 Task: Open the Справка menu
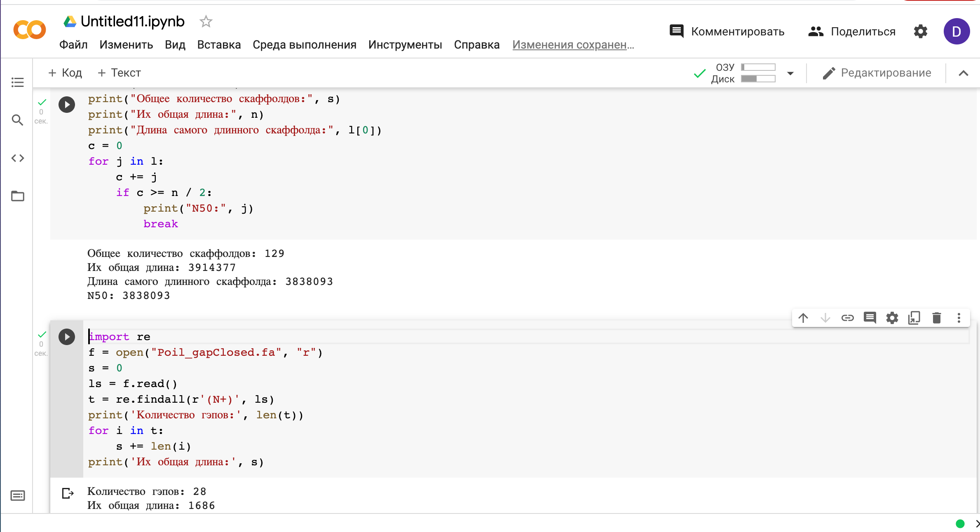pyautogui.click(x=477, y=44)
